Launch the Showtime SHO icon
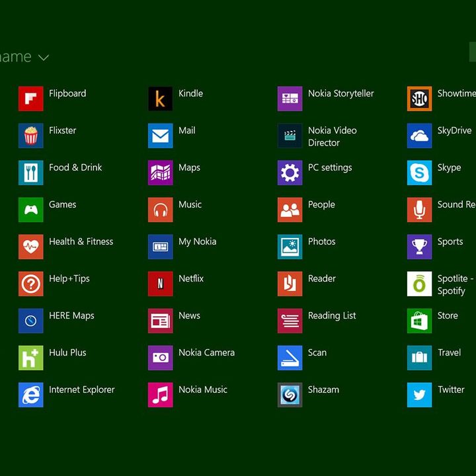The width and height of the screenshot is (476, 476). tap(420, 99)
